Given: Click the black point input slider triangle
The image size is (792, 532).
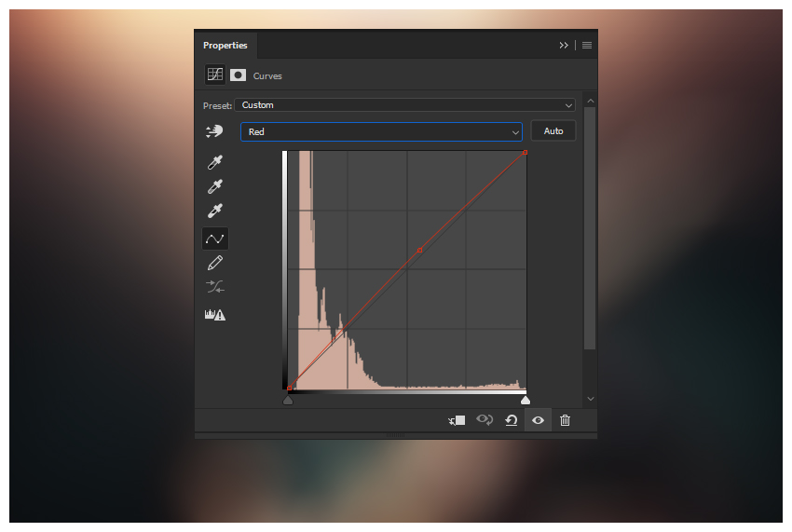Looking at the screenshot, I should pos(288,400).
